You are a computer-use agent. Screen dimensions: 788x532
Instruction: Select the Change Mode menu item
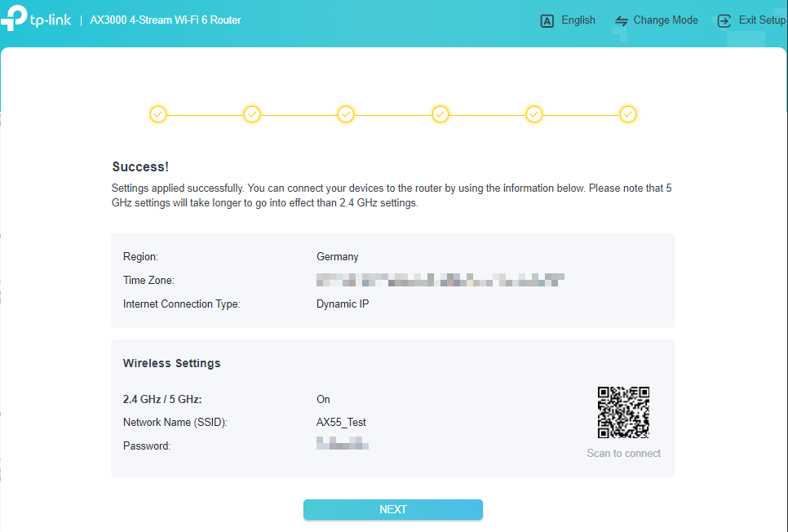point(666,20)
